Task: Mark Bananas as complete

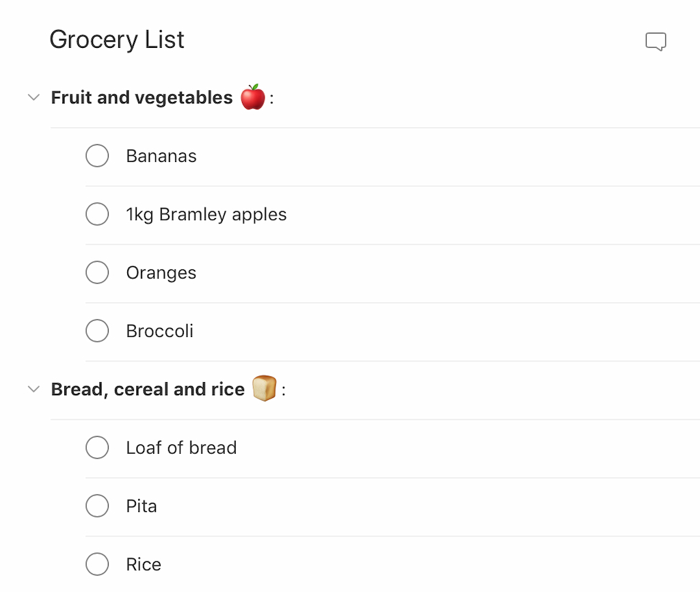Action: pos(97,155)
